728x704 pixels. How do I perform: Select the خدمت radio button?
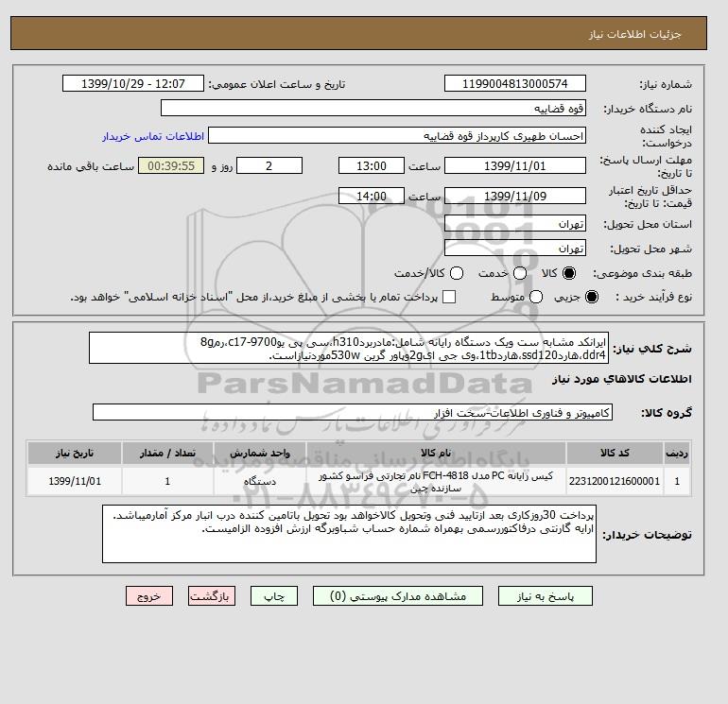520,273
